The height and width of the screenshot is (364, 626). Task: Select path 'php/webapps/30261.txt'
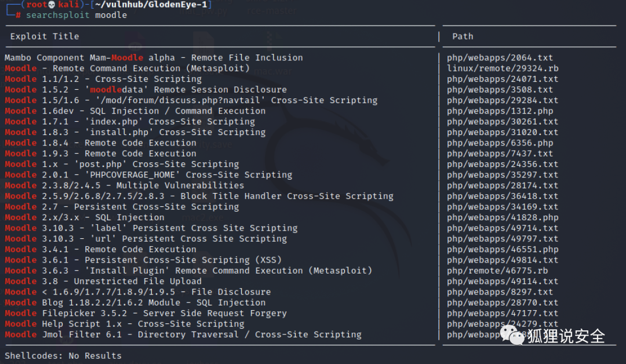point(503,121)
